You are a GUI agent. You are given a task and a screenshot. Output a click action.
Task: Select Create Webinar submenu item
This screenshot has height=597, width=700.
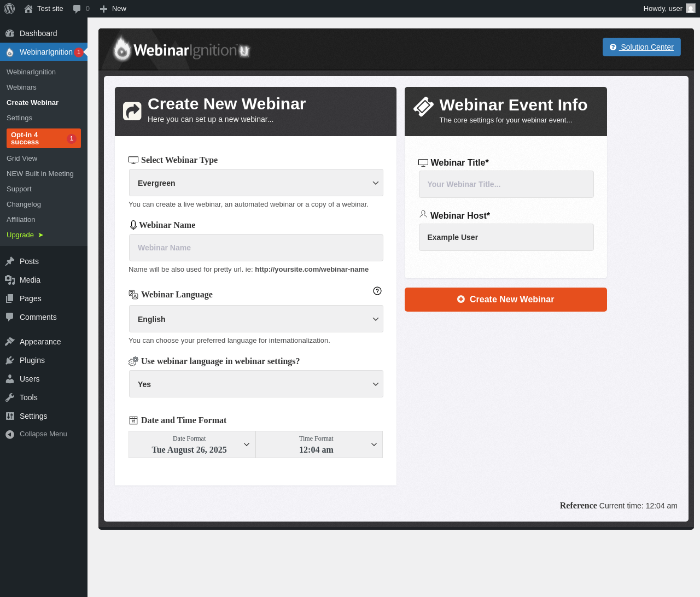(x=32, y=103)
